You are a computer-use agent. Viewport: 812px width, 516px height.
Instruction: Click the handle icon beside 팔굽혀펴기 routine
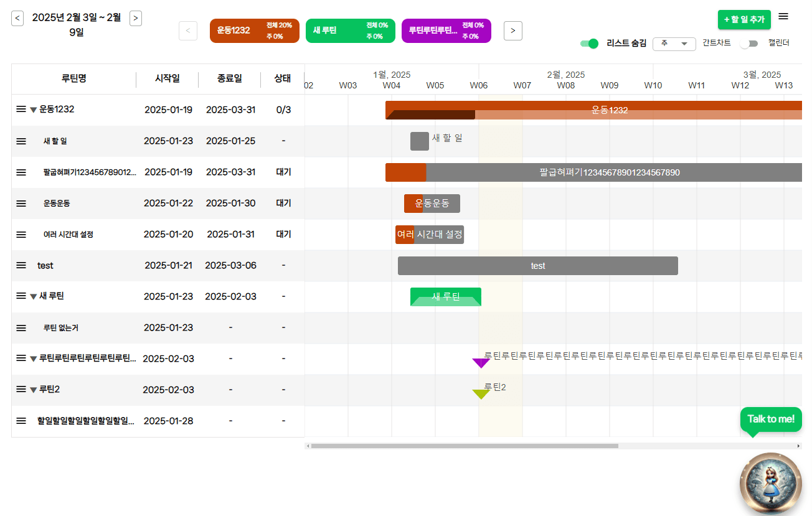[x=21, y=172]
